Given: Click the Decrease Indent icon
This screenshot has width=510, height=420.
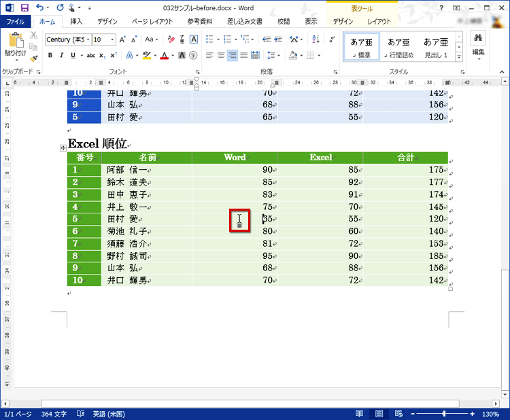Looking at the screenshot, I should [267, 39].
